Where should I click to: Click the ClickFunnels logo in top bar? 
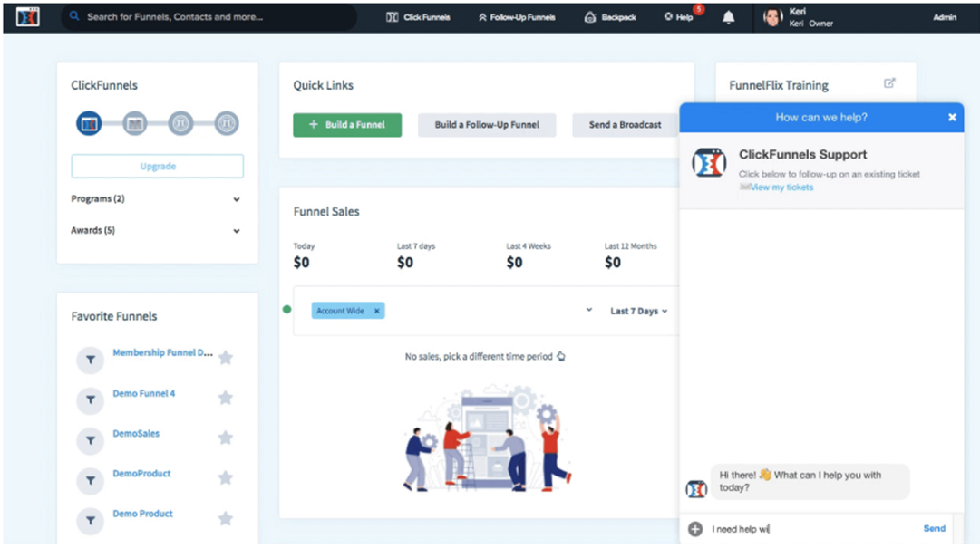click(x=27, y=17)
